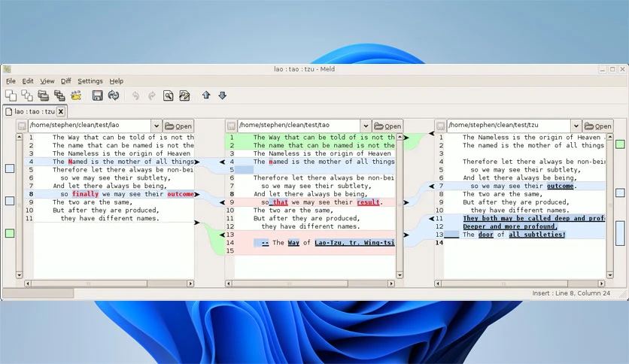
Task: Click green marker in left overview bar
Action: [10, 233]
